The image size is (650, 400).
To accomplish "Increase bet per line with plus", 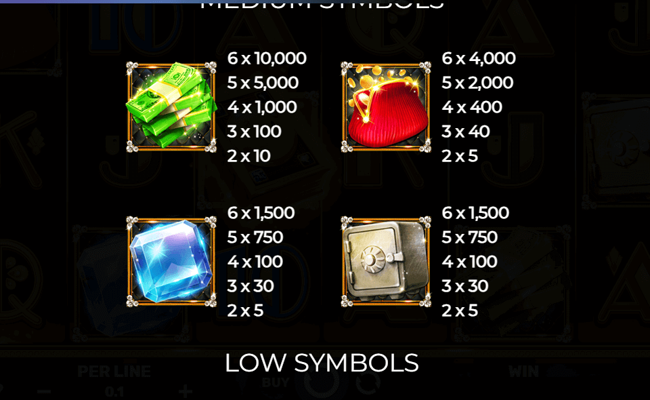I will (185, 390).
